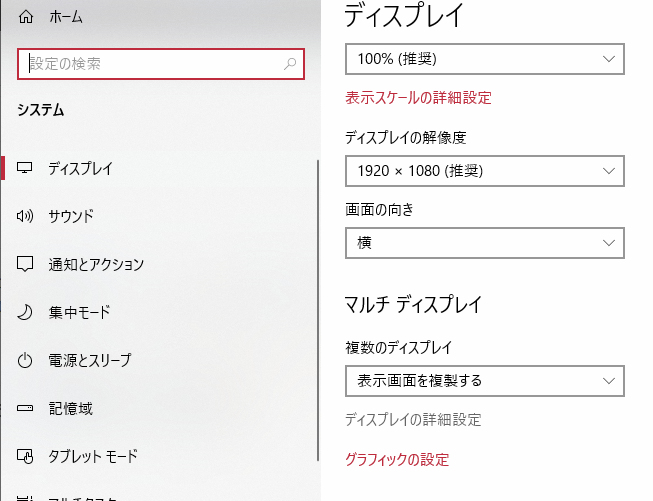Viewport: 653px width, 501px height.
Task: Open 表示スケールの詳細設定 link
Action: point(418,98)
